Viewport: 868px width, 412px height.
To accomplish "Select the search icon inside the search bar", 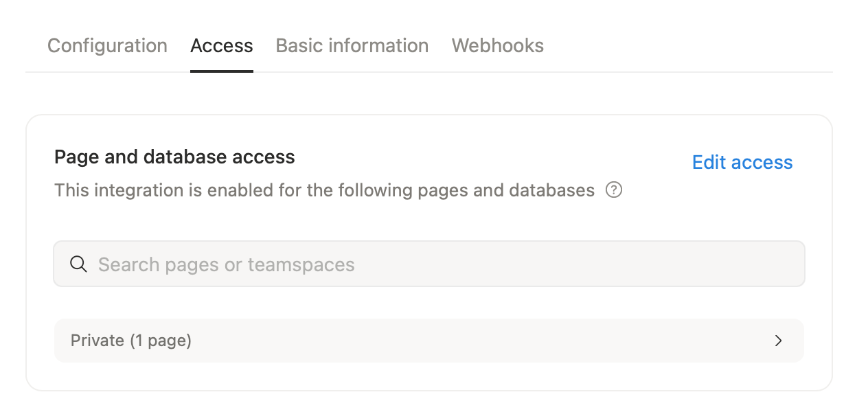I will click(x=78, y=264).
